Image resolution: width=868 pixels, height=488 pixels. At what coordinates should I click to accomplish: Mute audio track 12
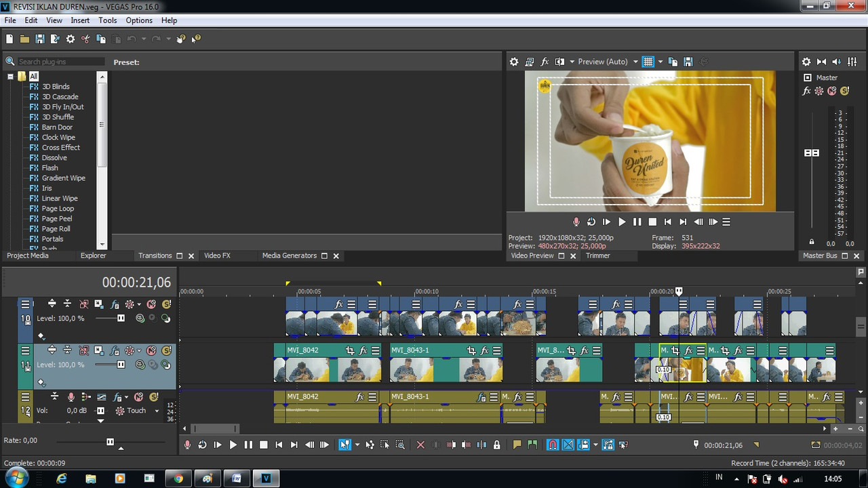tap(138, 396)
